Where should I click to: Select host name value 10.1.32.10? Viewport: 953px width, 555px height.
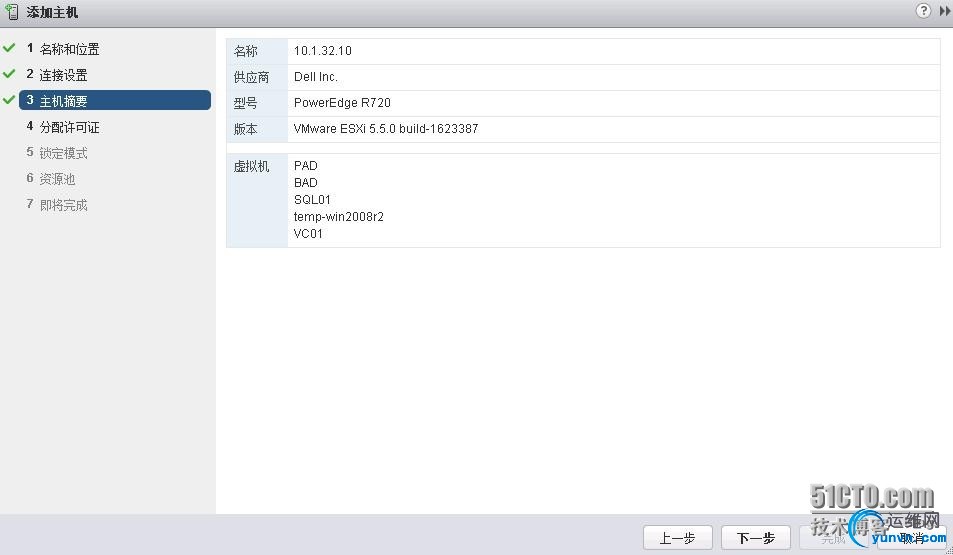coord(323,51)
